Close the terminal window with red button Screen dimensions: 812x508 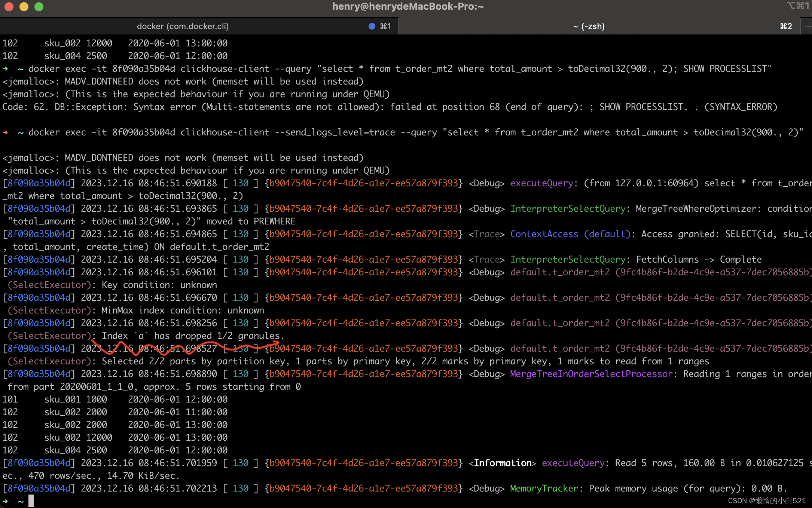coord(9,7)
